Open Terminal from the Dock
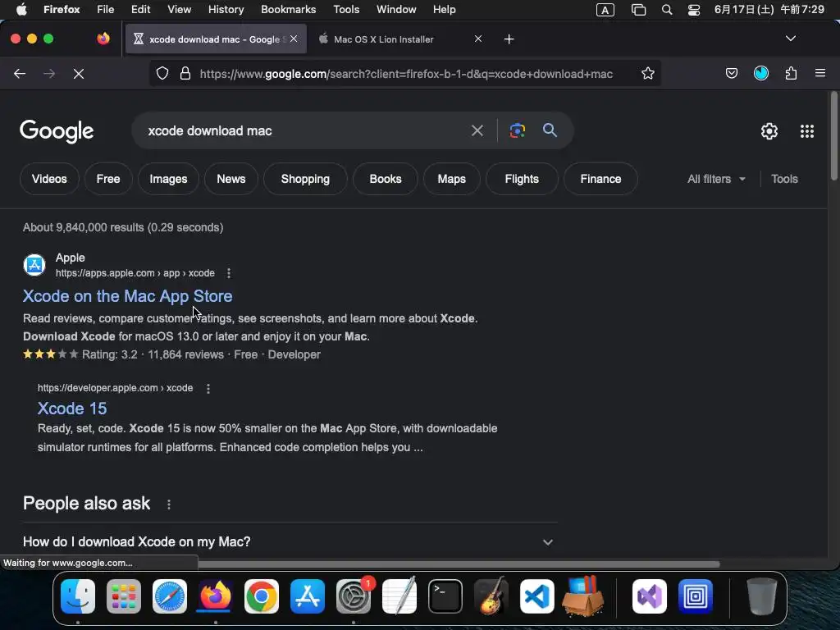 tap(445, 596)
